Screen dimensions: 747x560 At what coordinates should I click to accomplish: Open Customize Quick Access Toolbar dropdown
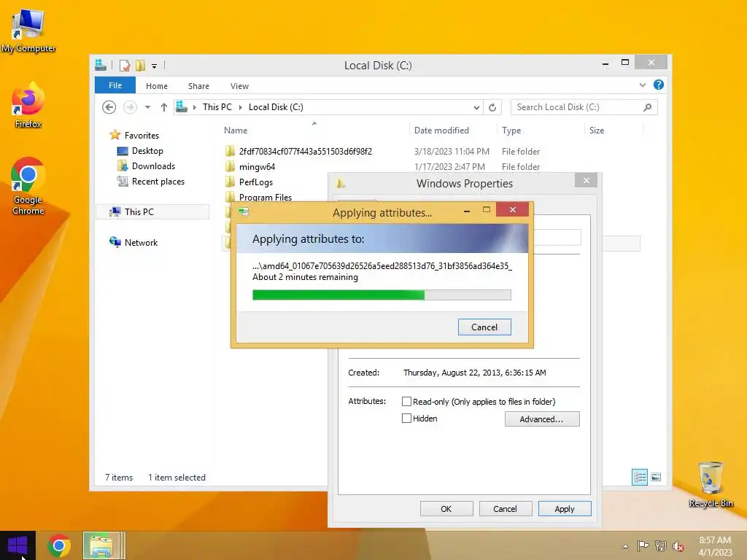[155, 66]
